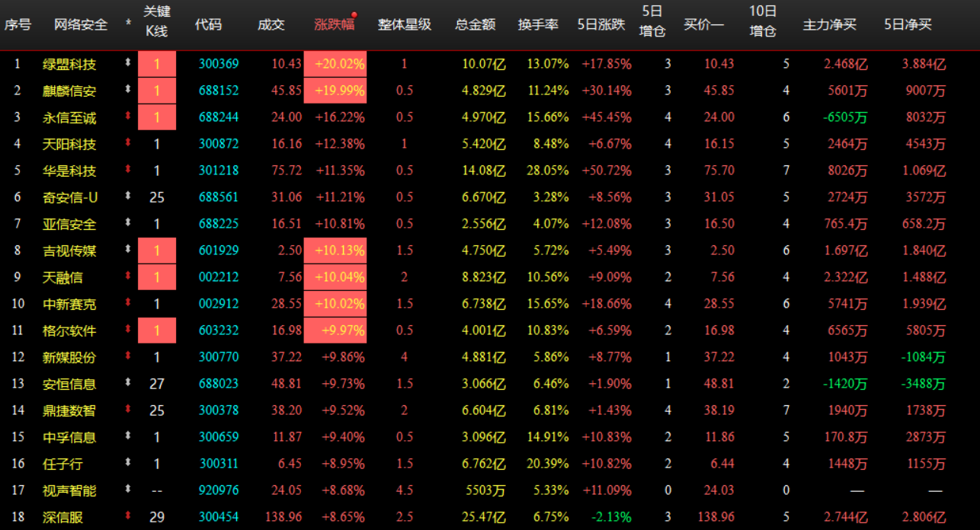980x530 pixels.
Task: Sort by the 整体星级 column header
Action: click(405, 24)
